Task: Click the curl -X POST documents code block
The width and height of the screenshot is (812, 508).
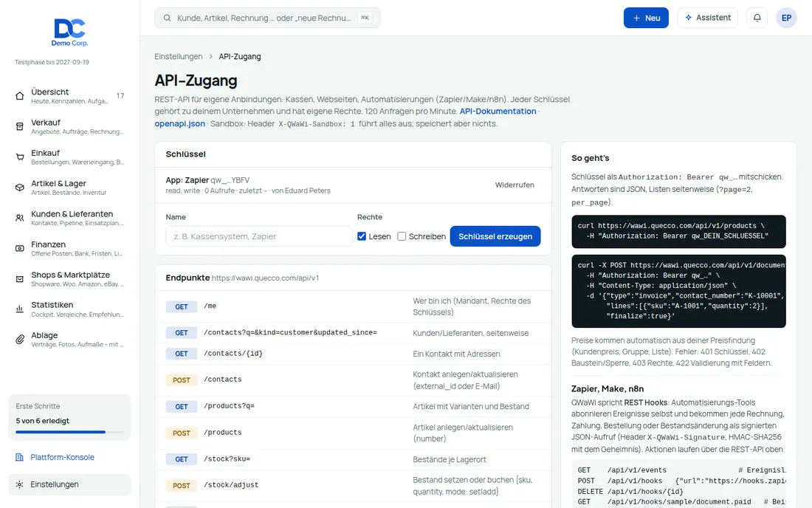Action: 678,291
